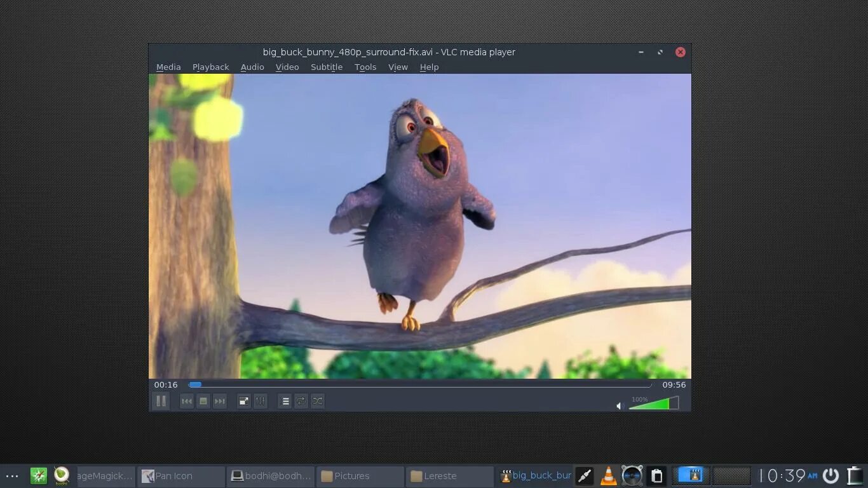This screenshot has width=868, height=488.
Task: Toggle loop/repeat mode
Action: (x=301, y=401)
